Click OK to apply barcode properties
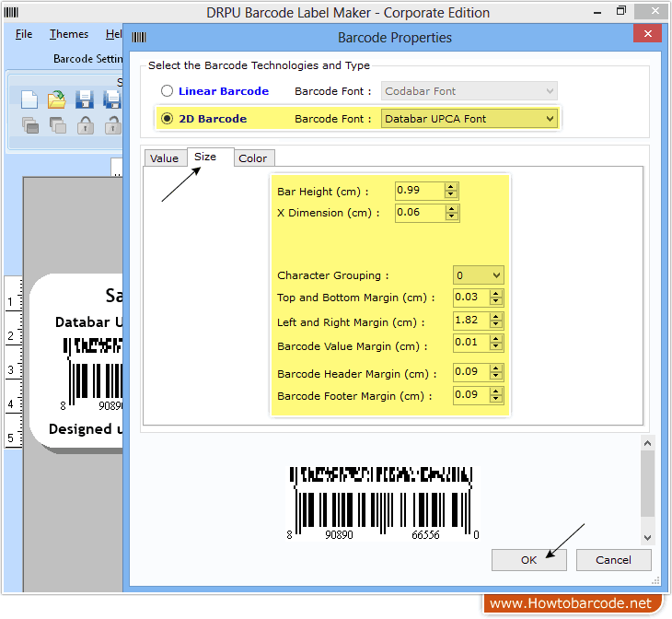The image size is (672, 619). point(529,560)
